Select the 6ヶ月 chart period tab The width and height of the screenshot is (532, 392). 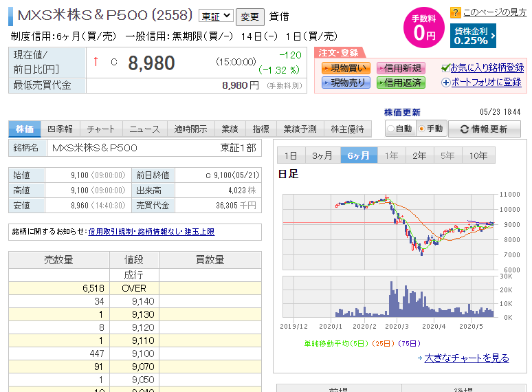359,155
